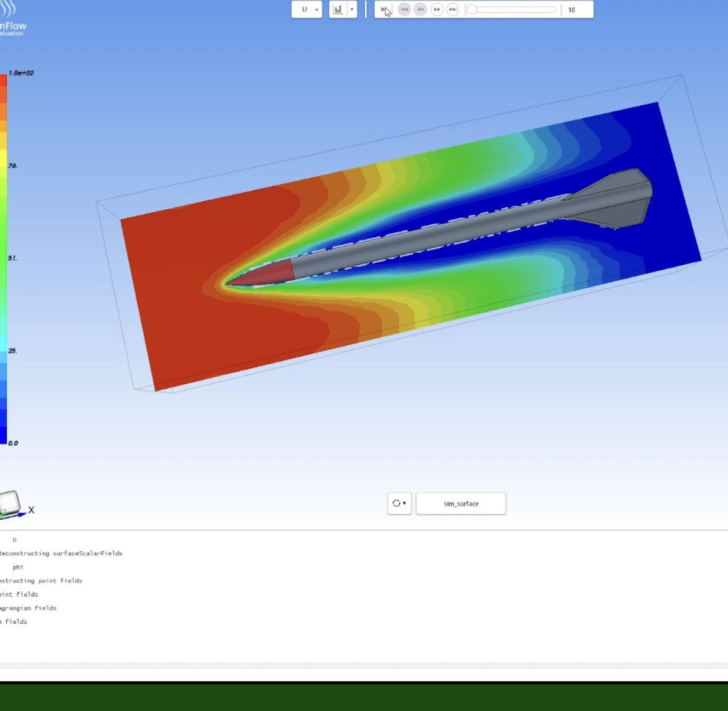Step forward one frame
Viewport: 728px width, 711px height.
[437, 10]
